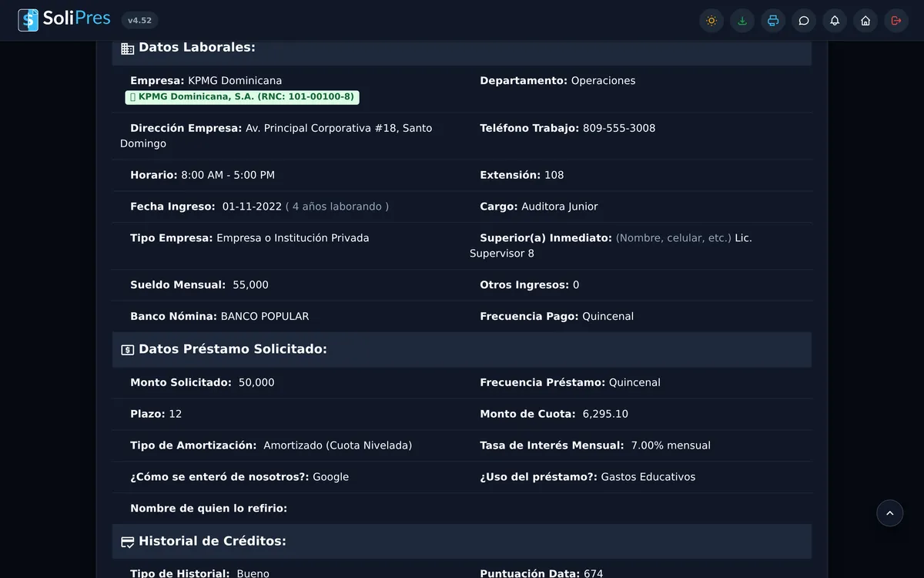Click the Plazo value 12
This screenshot has width=924, height=578.
pos(176,415)
